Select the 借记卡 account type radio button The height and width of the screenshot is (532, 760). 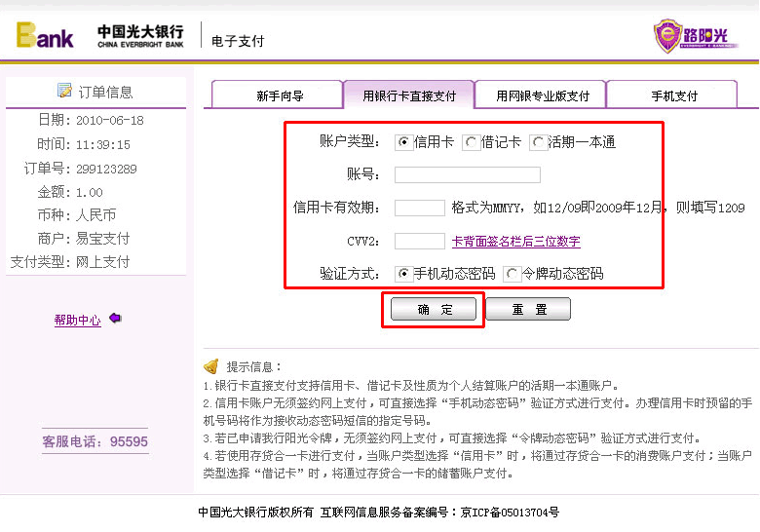pyautogui.click(x=471, y=142)
